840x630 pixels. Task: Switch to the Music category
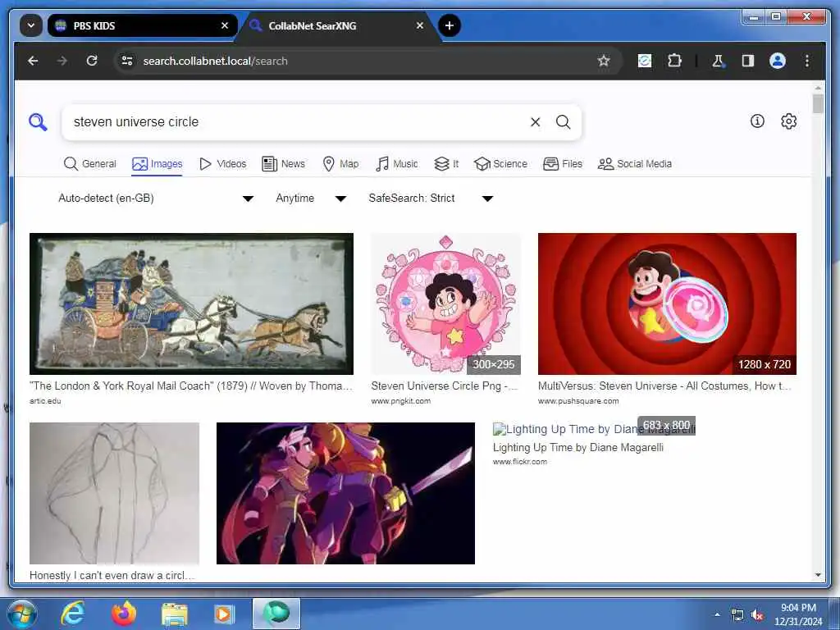point(397,164)
